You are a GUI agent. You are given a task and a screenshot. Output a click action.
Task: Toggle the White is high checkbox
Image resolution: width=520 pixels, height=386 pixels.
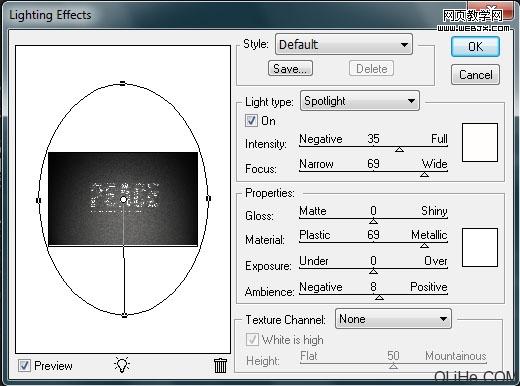(252, 340)
